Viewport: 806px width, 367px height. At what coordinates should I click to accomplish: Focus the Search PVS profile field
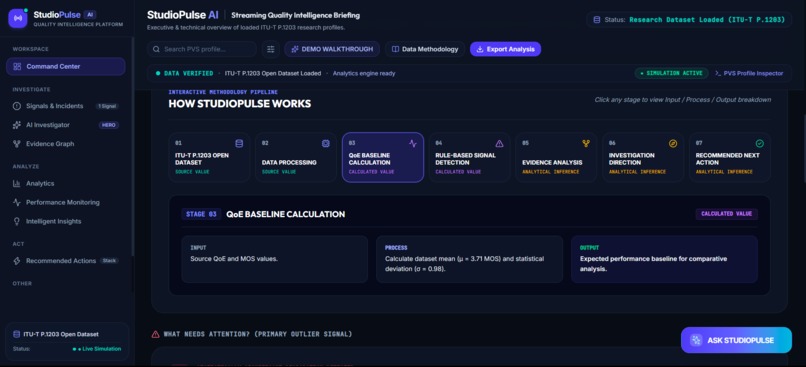click(x=202, y=49)
